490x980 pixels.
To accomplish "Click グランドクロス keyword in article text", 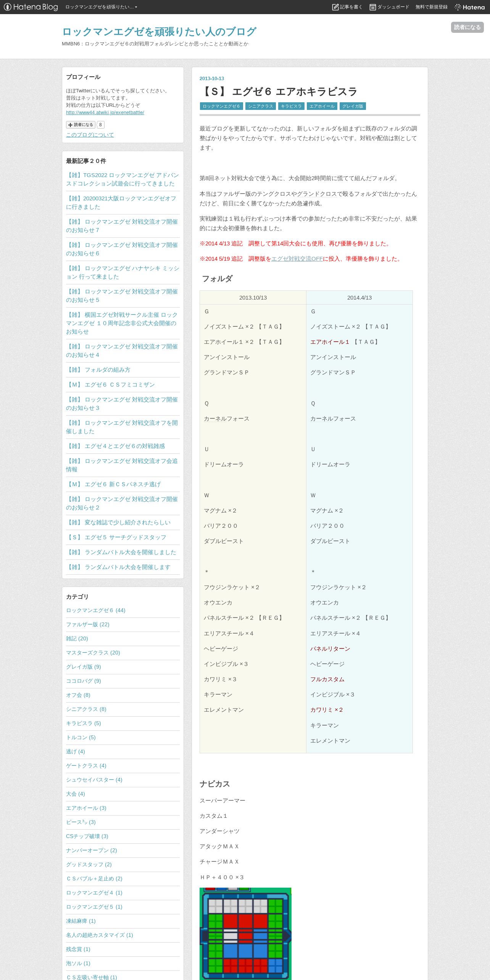I will click(x=317, y=194).
